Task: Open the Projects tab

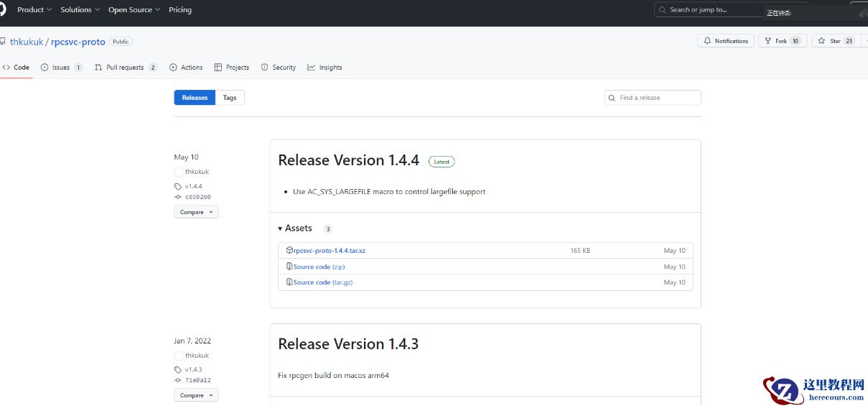Action: (232, 68)
